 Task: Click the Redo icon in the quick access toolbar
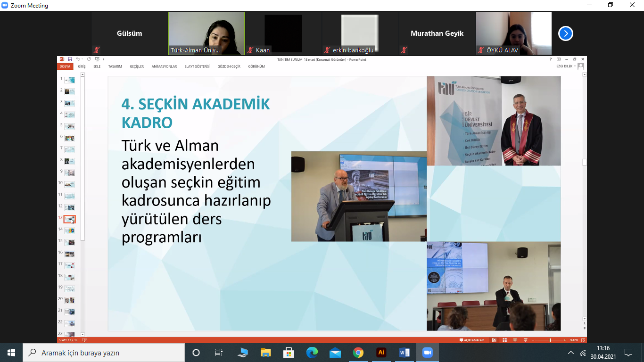point(89,59)
